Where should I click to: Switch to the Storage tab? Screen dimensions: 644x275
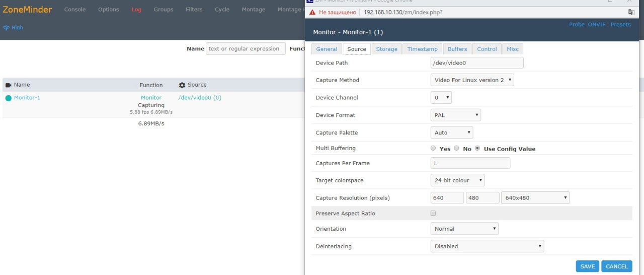(x=387, y=49)
